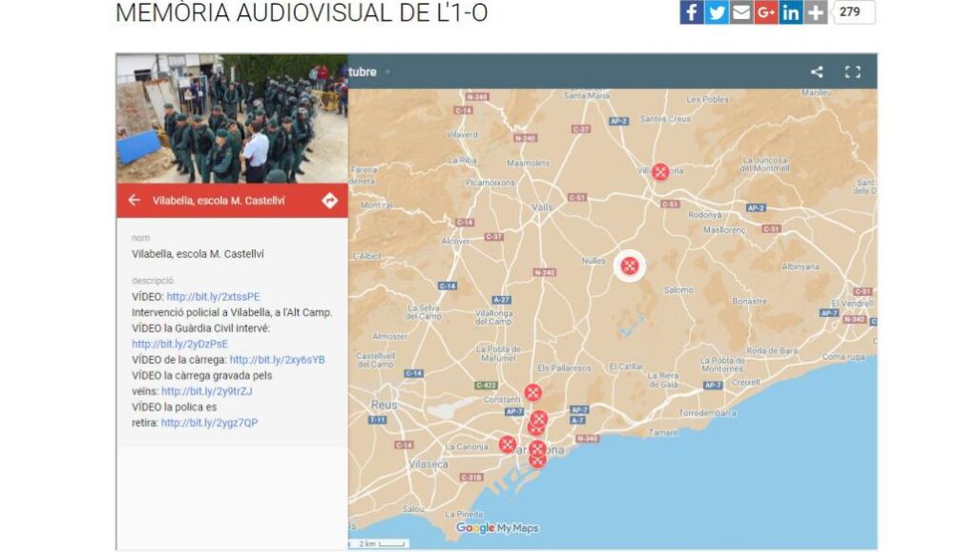Get directions to Vilabella escola M. Castellví
Image resolution: width=980 pixels, height=552 pixels.
pos(329,201)
